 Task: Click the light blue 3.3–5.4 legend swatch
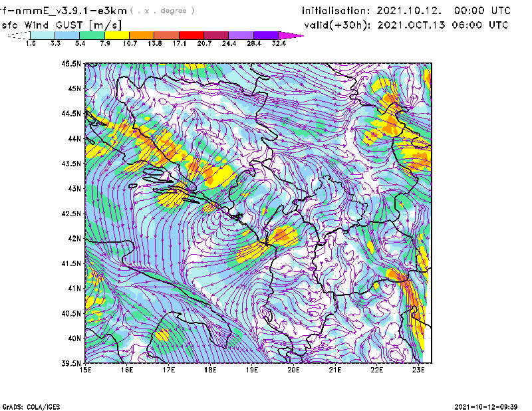coord(67,35)
